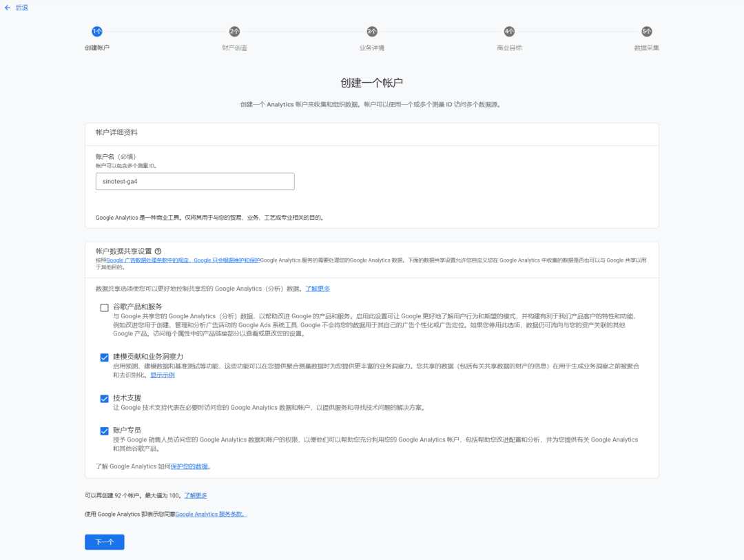
Task: Open the 保护您的数据 link
Action: tap(190, 467)
